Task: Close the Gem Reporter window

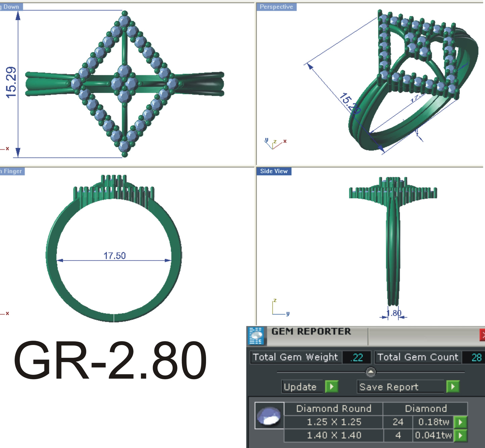Action: point(483,335)
